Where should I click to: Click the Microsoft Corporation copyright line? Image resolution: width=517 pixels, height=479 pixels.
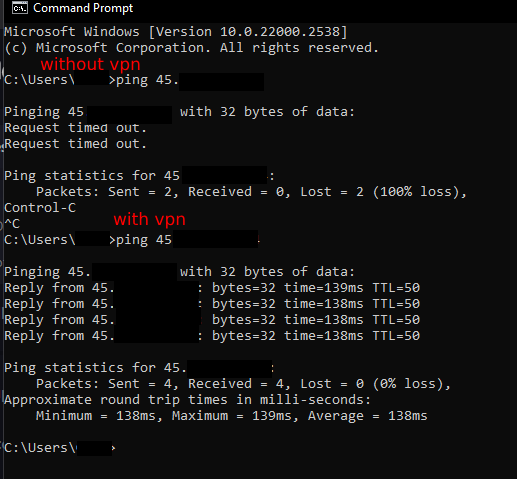tap(191, 48)
